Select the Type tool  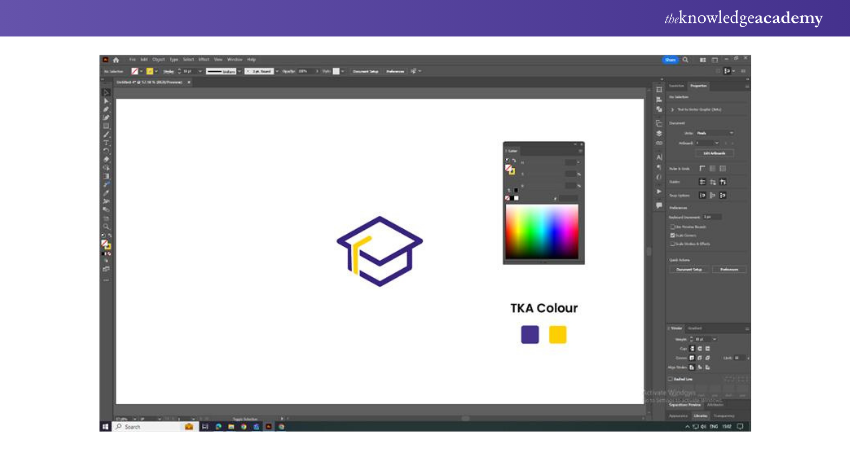tap(106, 142)
